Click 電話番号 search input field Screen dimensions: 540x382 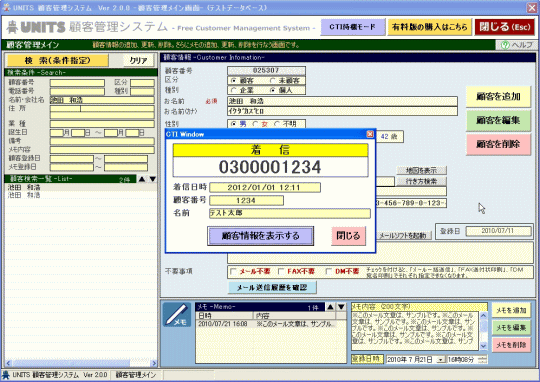(x=77, y=92)
